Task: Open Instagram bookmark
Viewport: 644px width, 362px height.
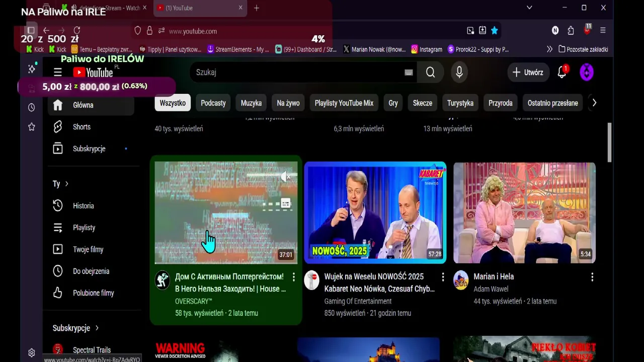Action: pyautogui.click(x=427, y=49)
